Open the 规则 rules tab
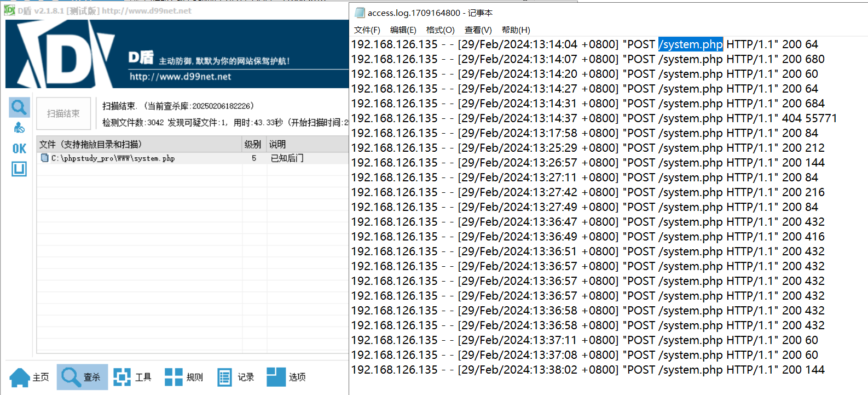 tap(184, 377)
